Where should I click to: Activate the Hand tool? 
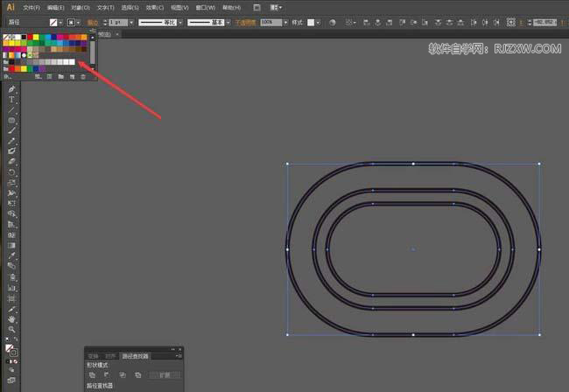[x=11, y=318]
